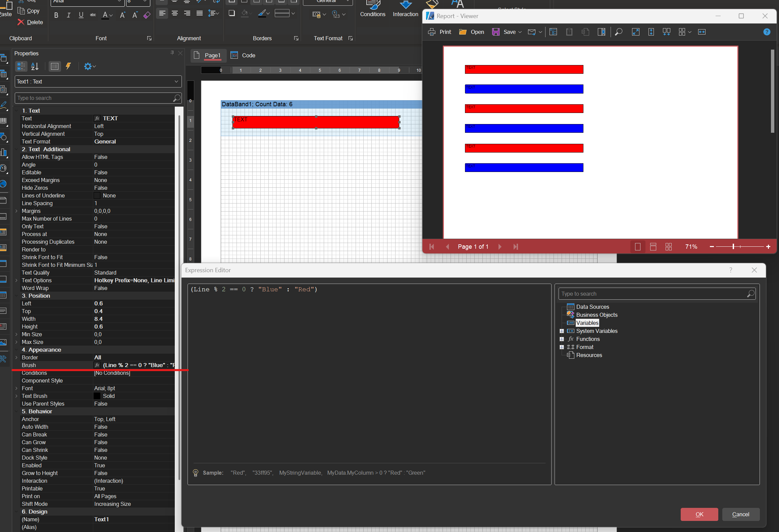Toggle italic formatting in Font group
Image resolution: width=779 pixels, height=532 pixels.
(x=68, y=15)
